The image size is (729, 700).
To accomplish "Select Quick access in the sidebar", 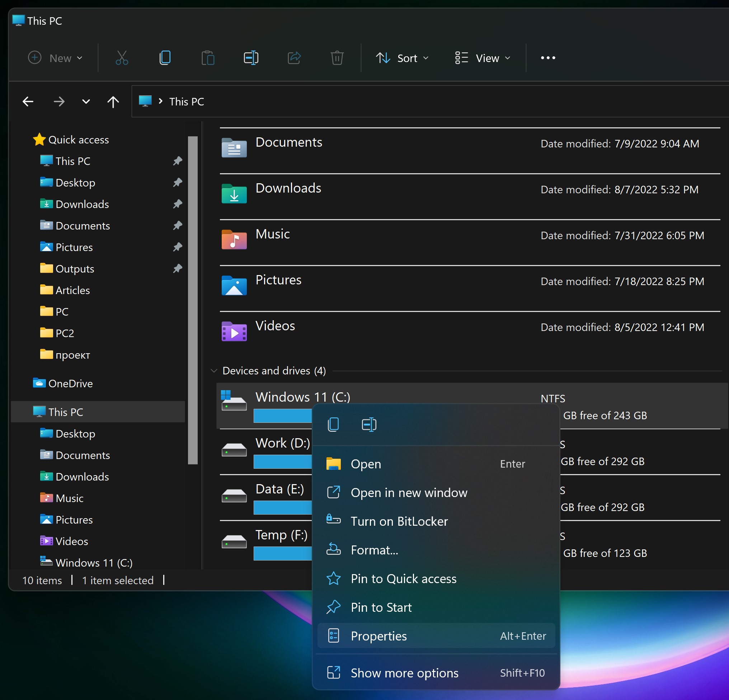I will 71,140.
